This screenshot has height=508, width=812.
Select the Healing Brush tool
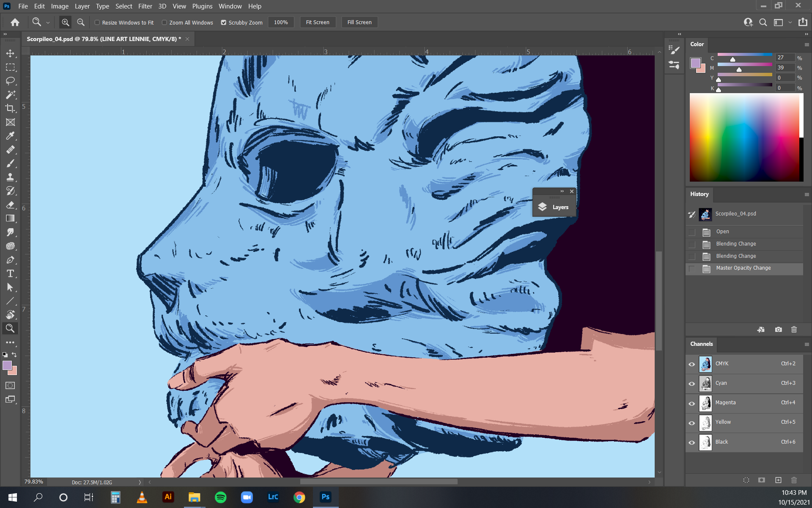[10, 150]
